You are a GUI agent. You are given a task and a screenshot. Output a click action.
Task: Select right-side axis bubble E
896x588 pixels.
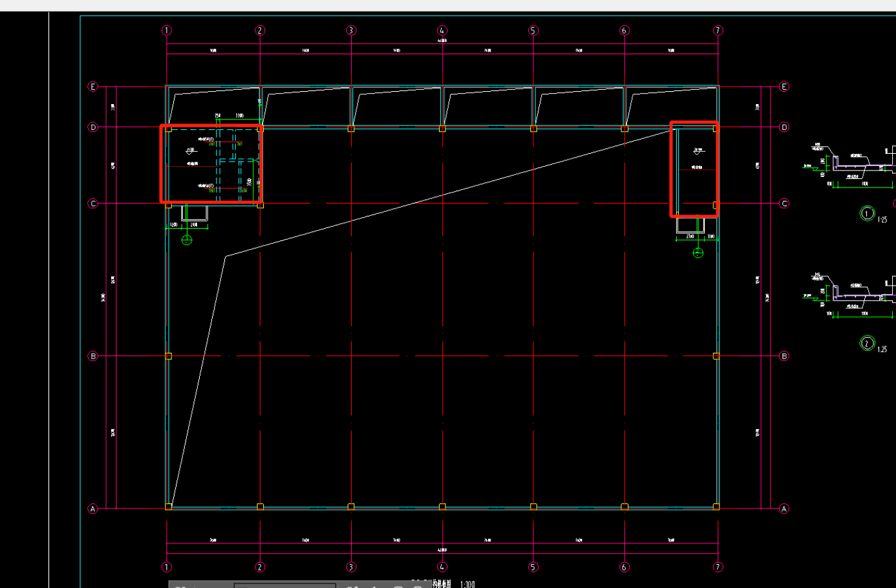784,87
